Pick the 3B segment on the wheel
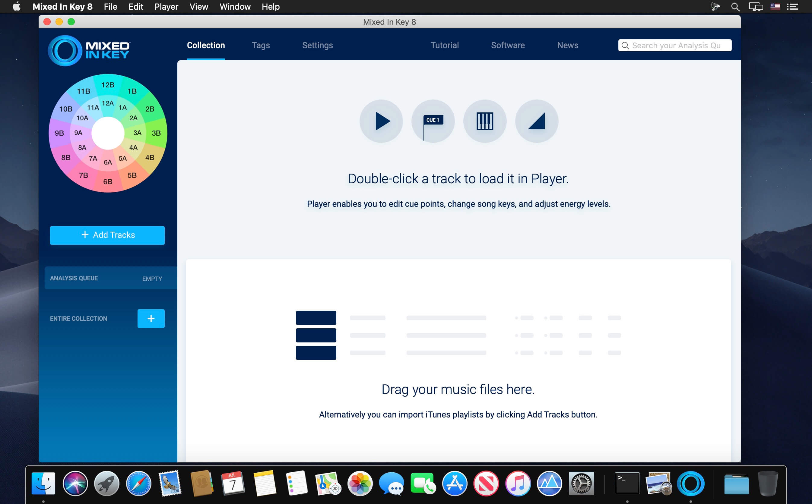 coord(156,133)
